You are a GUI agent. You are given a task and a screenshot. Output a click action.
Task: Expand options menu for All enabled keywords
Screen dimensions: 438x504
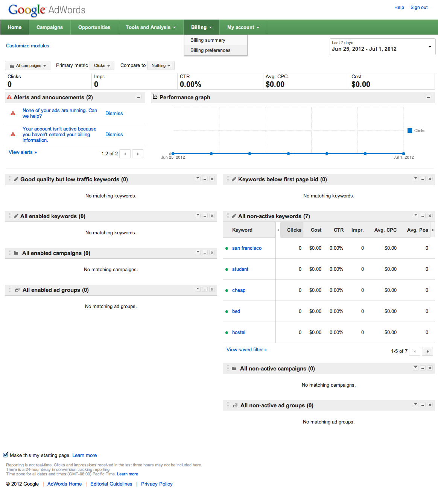198,216
